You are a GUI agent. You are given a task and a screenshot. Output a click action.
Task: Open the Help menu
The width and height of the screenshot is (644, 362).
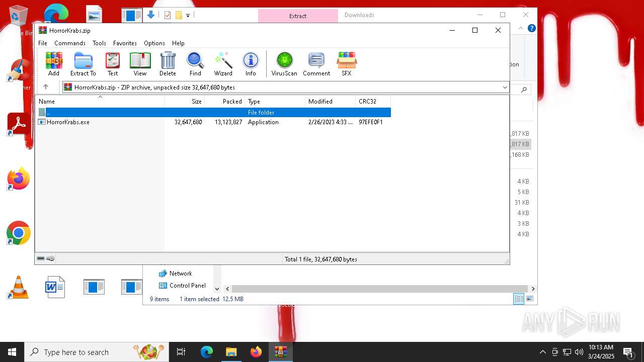point(178,43)
